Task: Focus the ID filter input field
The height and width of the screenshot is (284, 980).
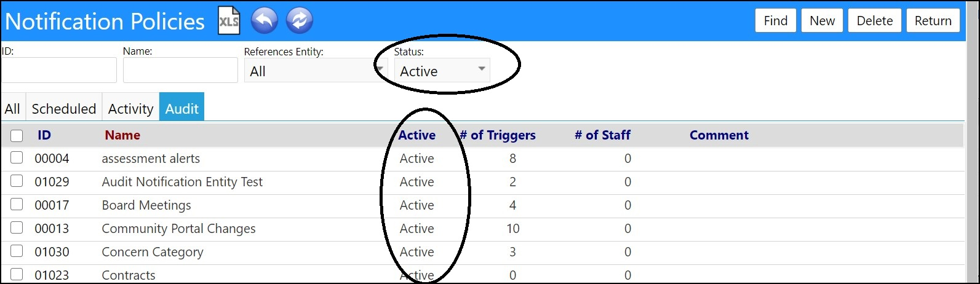Action: pos(59,70)
